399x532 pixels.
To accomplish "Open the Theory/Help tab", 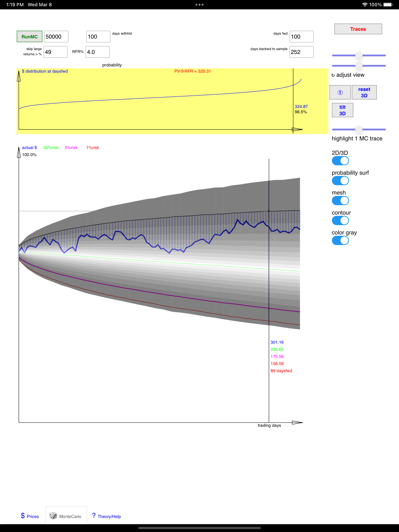I will point(107,516).
